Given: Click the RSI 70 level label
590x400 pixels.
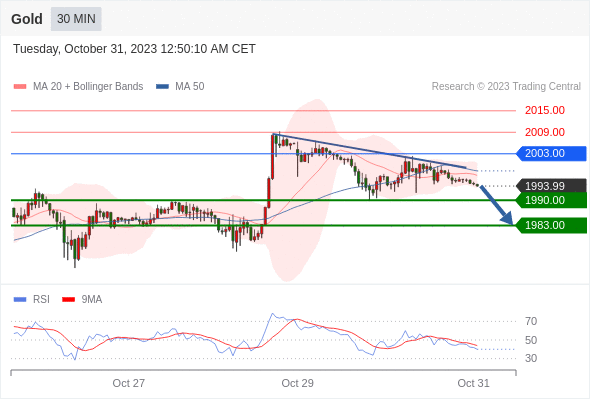Looking at the screenshot, I should point(531,321).
